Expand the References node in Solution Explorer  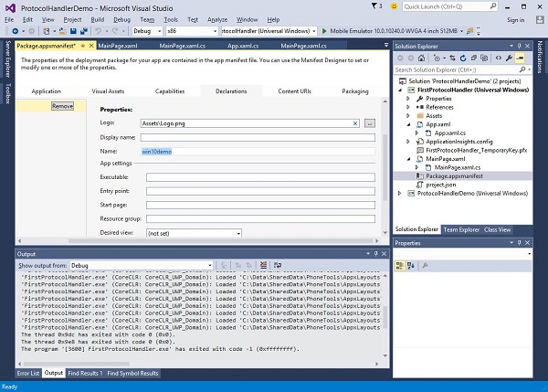(408, 107)
